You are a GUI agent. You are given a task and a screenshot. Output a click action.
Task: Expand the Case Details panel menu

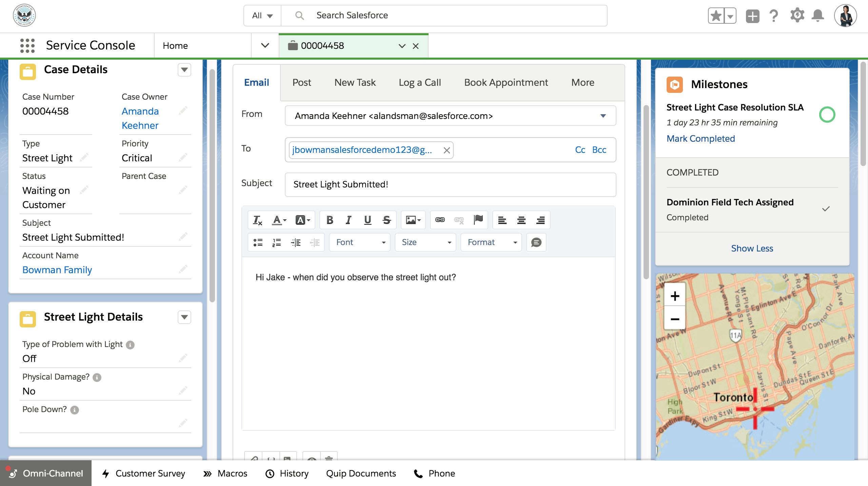[x=184, y=70]
